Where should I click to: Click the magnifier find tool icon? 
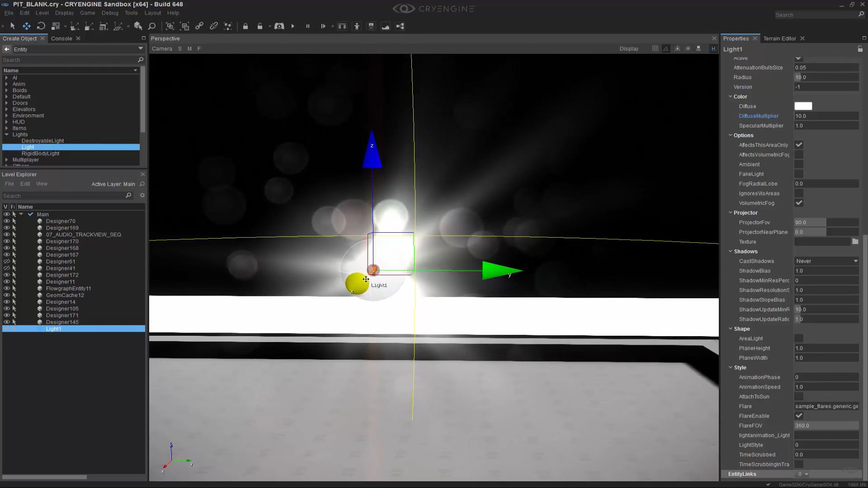[152, 26]
